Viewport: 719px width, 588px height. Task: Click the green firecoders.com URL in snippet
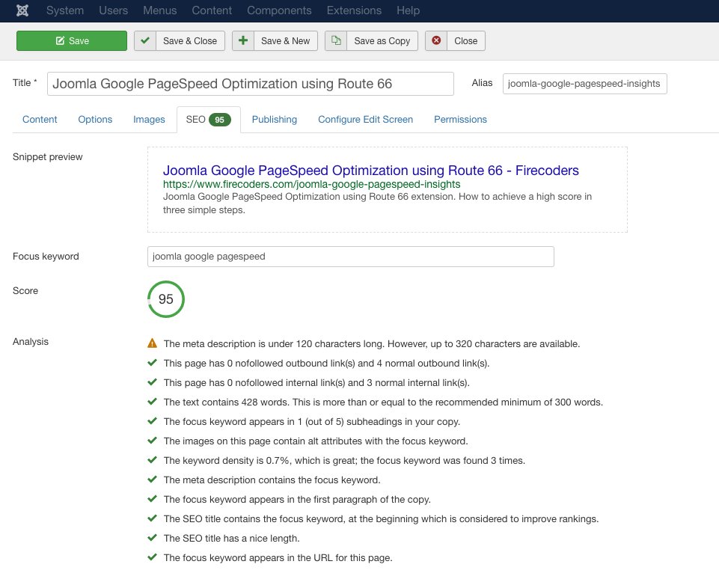pyautogui.click(x=312, y=184)
